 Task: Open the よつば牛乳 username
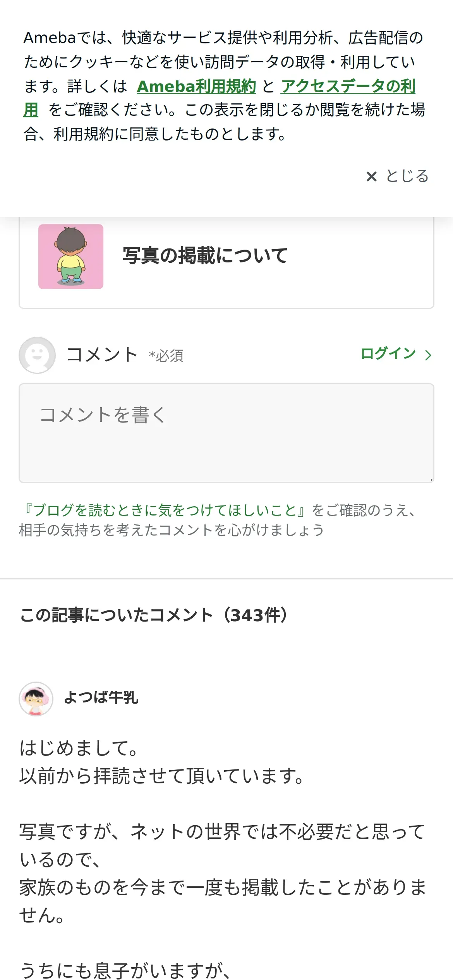pos(101,697)
